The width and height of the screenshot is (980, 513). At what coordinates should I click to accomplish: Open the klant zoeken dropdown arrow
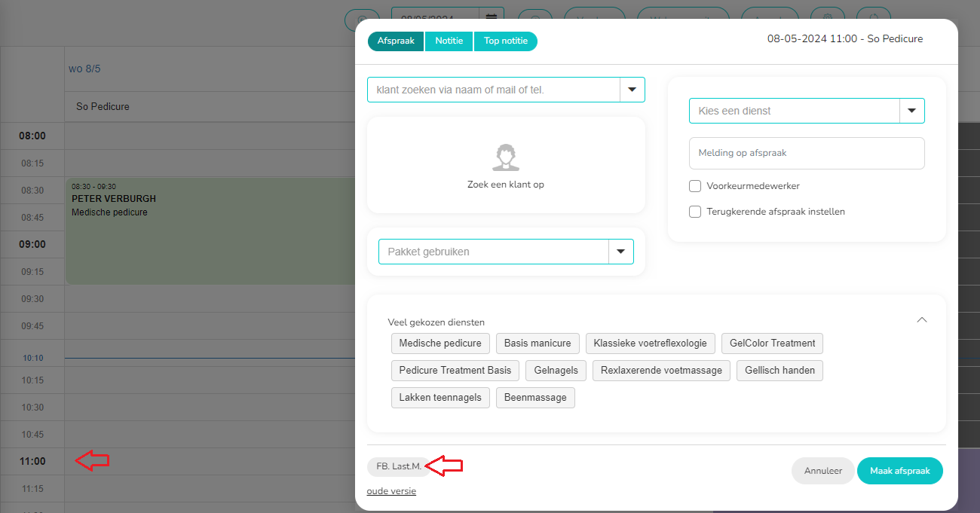[632, 90]
